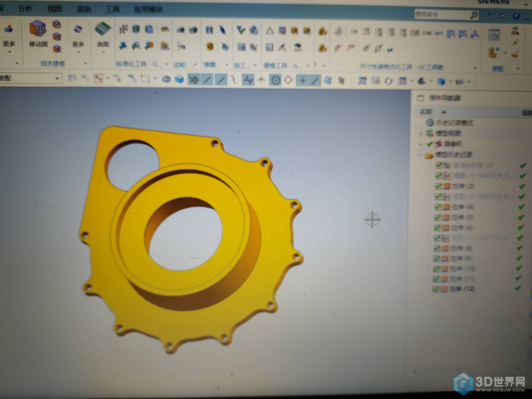
Task: Open the 视图 (View) ribbon tab
Action: 54,9
